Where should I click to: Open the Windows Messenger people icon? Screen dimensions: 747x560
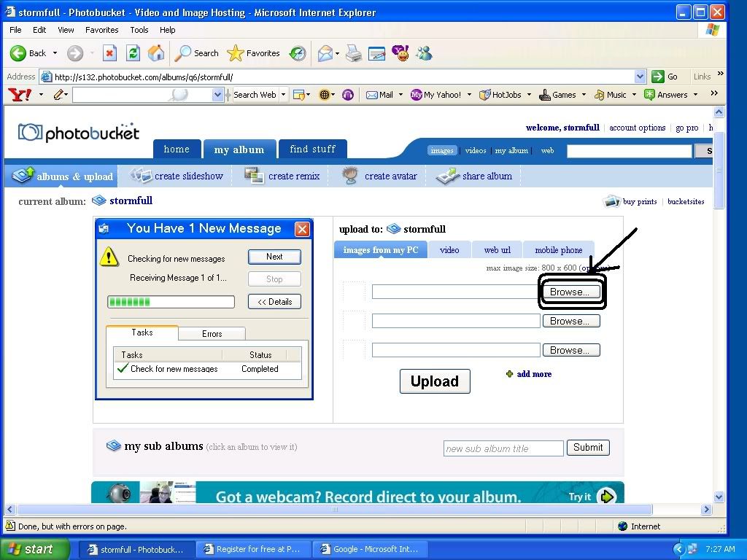(424, 52)
